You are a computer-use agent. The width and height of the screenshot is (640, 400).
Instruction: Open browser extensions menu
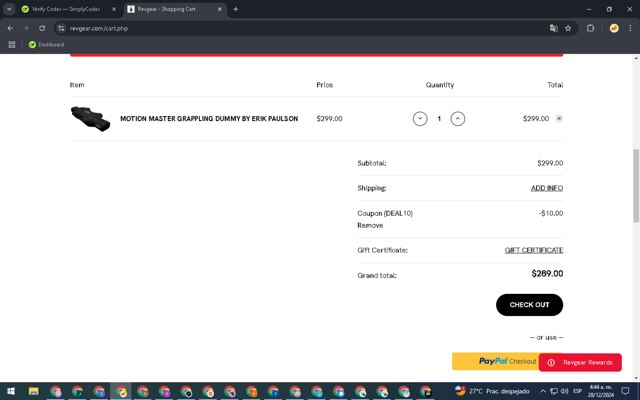[590, 28]
